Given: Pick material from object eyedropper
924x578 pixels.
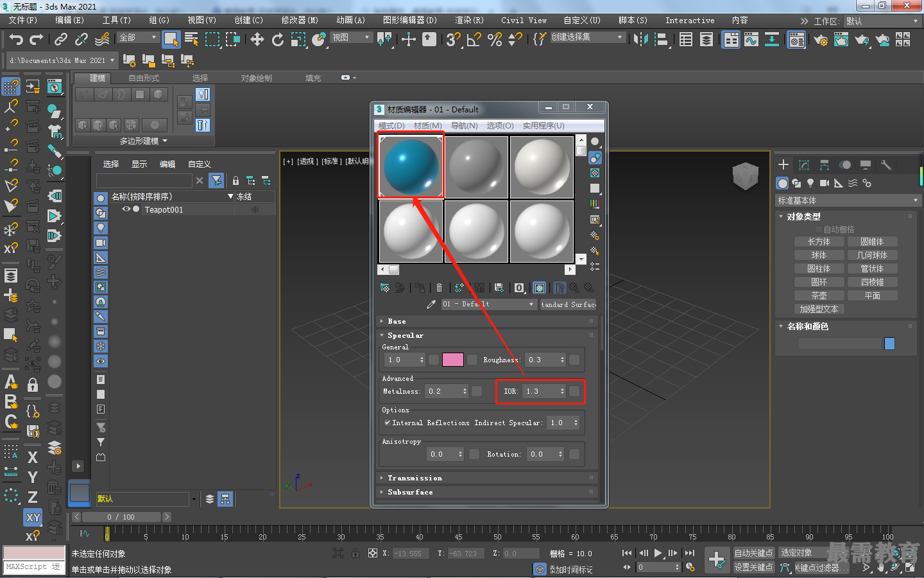Looking at the screenshot, I should (431, 304).
